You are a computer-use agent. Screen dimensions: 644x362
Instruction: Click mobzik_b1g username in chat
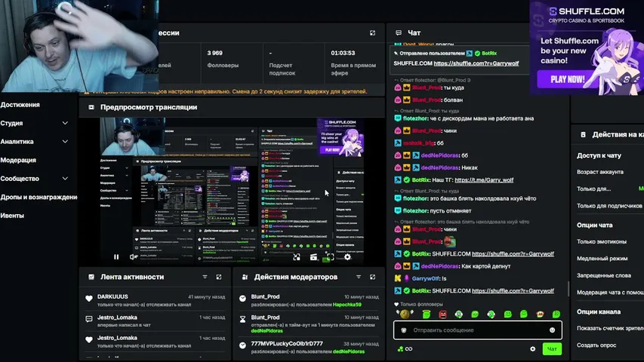418,143
